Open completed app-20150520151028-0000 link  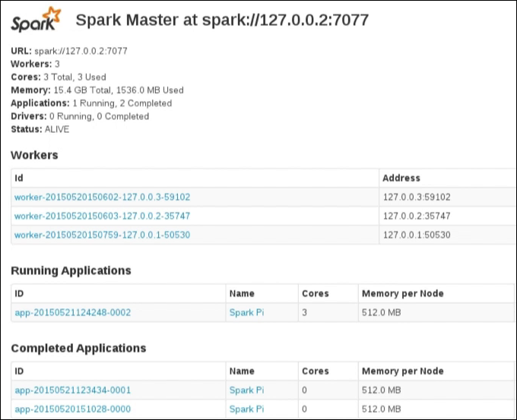tap(73, 409)
